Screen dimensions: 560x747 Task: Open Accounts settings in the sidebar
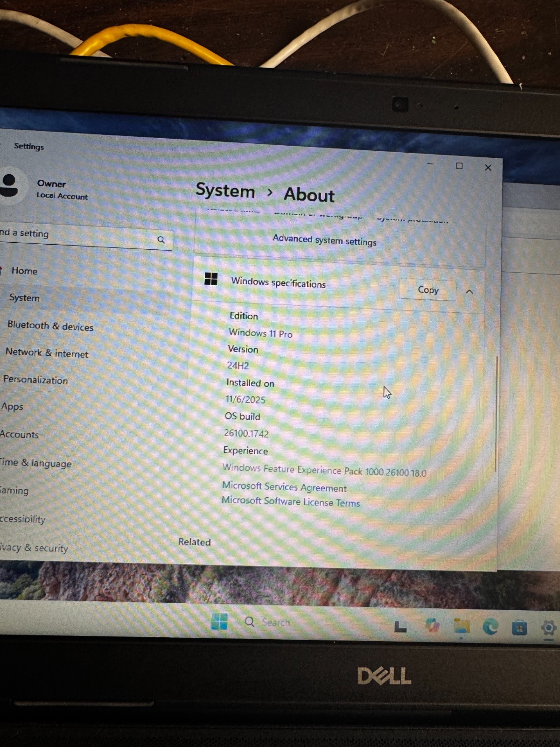click(x=19, y=435)
